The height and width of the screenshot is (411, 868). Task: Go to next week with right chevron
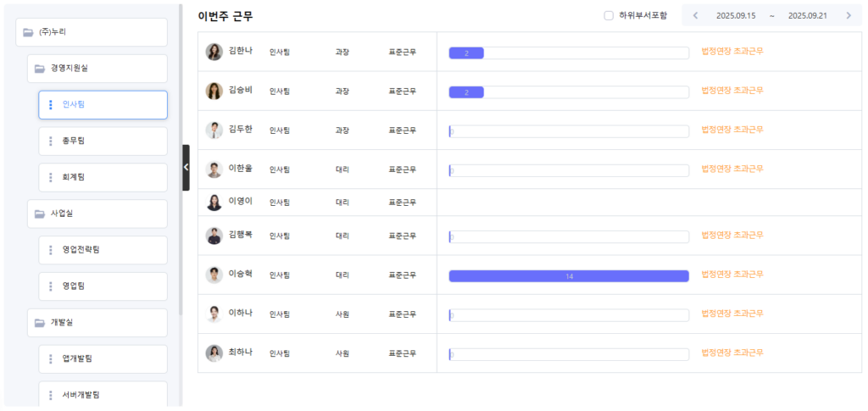click(849, 15)
